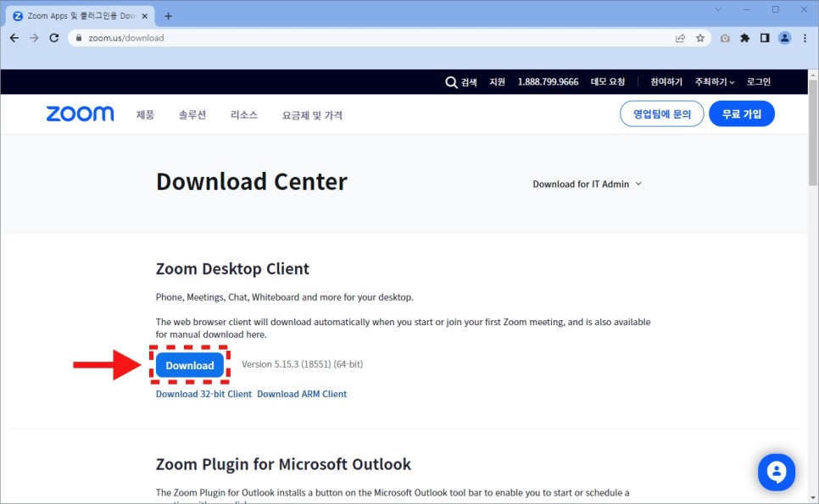
Task: Click the Zoom Desktop Client heading
Action: pos(232,269)
